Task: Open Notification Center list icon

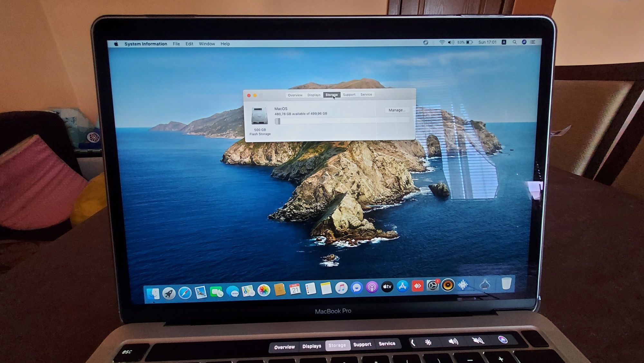Action: pos(533,42)
